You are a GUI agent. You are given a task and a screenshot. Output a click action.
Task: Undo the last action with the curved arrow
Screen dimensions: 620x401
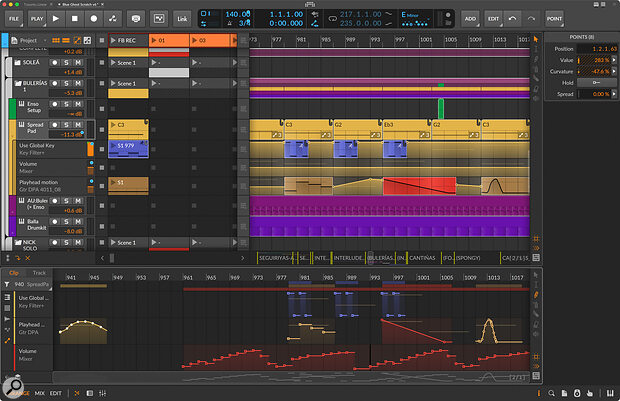tap(512, 19)
